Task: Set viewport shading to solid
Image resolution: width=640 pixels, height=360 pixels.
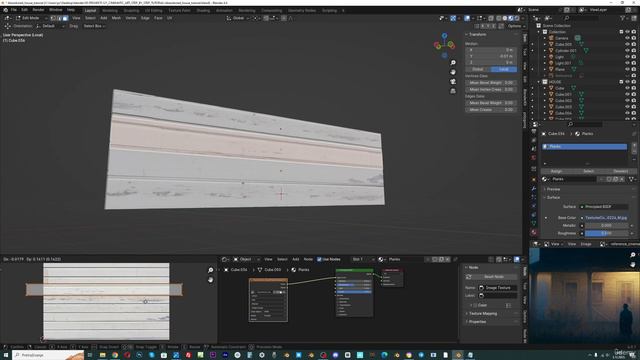Action: pyautogui.click(x=505, y=18)
